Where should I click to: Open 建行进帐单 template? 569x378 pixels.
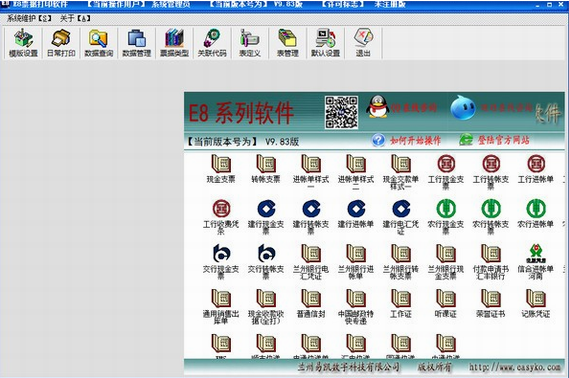tap(356, 214)
